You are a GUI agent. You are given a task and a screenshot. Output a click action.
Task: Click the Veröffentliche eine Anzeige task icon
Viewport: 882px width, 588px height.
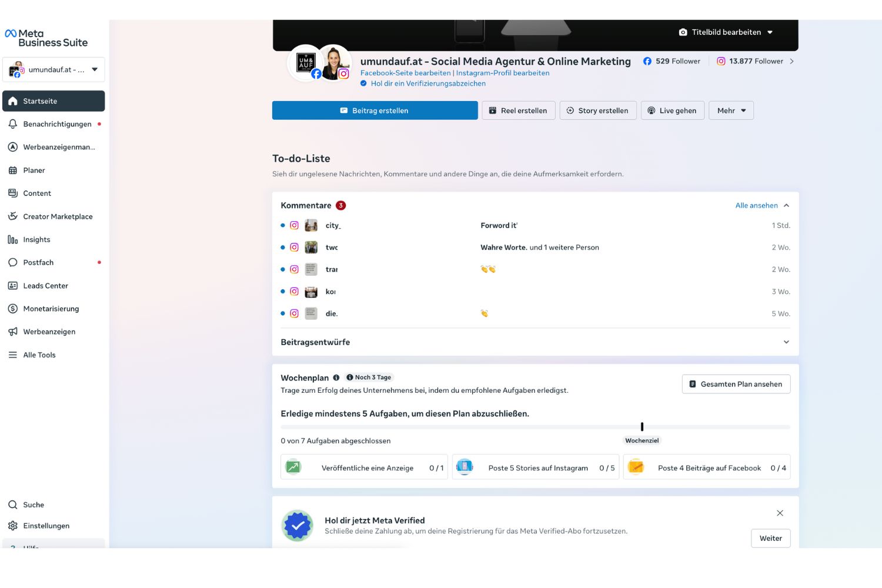pos(293,467)
